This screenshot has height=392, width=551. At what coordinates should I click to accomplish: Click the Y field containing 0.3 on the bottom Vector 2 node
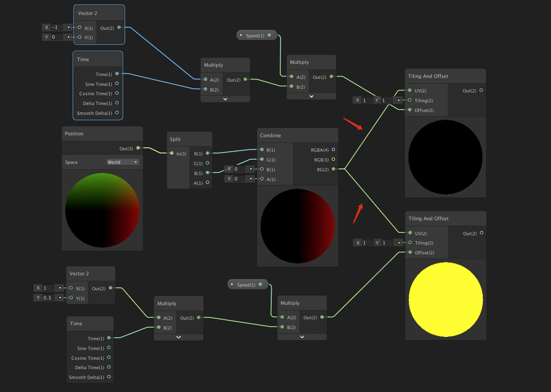pos(49,297)
